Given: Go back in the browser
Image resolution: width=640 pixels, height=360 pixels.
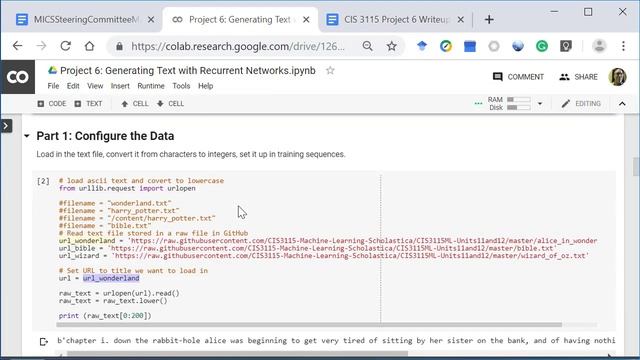Looking at the screenshot, I should pyautogui.click(x=18, y=46).
